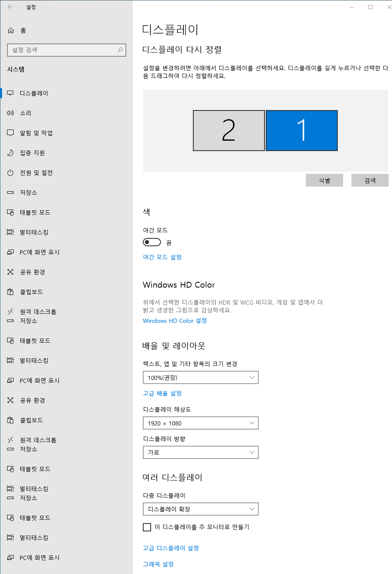Expand the 가로 orientation dropdown
The width and height of the screenshot is (392, 574).
point(201,452)
